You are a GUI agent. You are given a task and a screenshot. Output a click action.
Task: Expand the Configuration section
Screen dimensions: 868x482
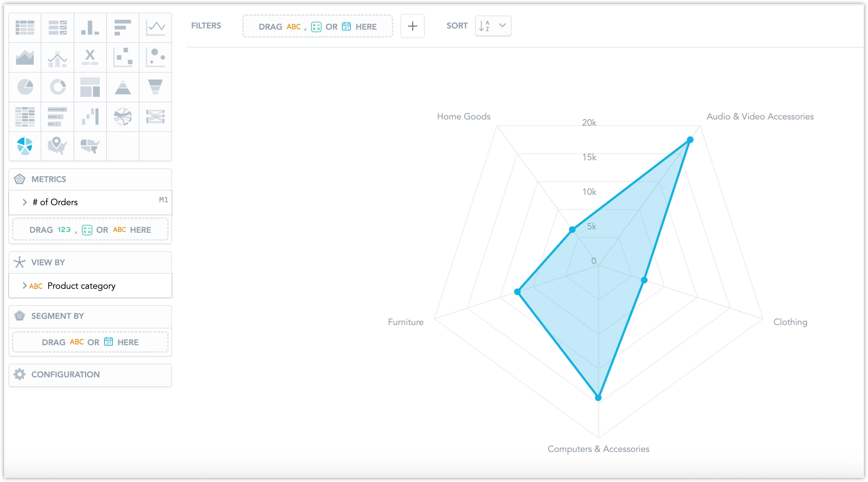[x=90, y=375]
